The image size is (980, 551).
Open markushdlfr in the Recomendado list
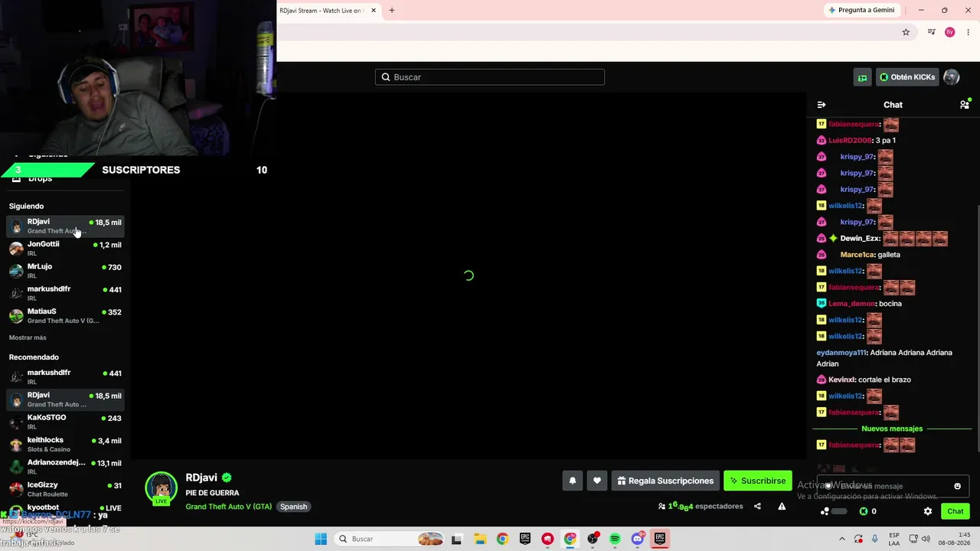(65, 377)
